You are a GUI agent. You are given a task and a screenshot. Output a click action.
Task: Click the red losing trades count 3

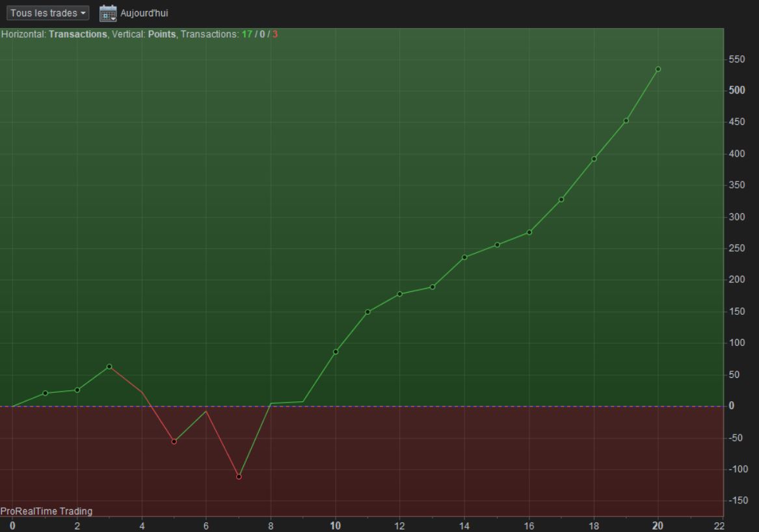coord(275,34)
